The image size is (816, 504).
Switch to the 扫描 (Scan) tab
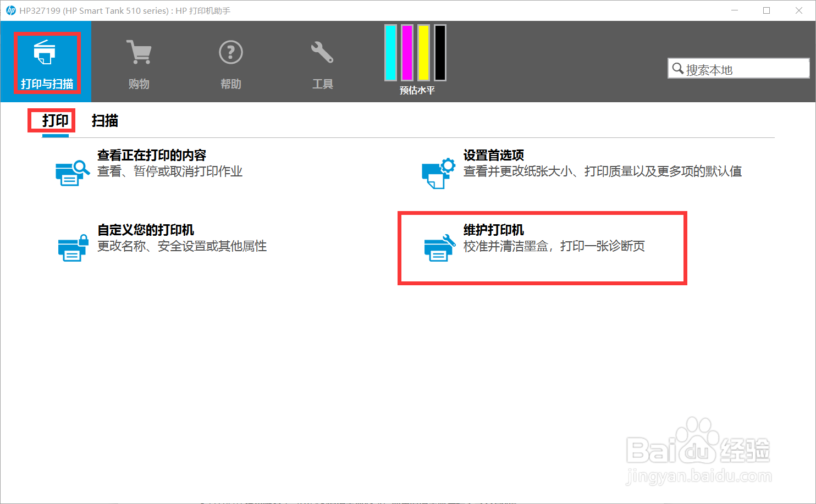(104, 121)
